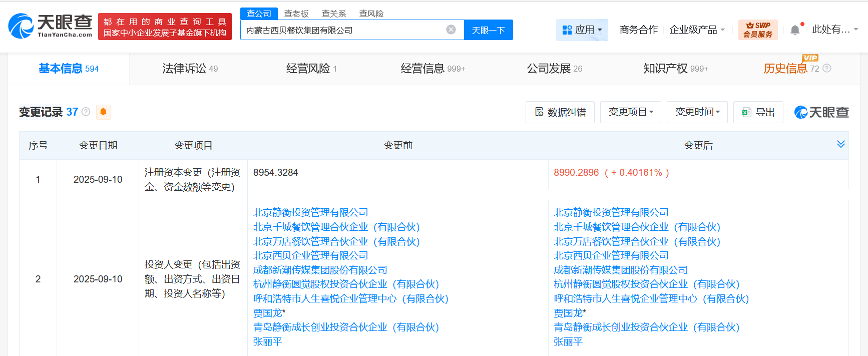Click help icon beside 历史信息 tab
The width and height of the screenshot is (868, 356).
pos(827,69)
